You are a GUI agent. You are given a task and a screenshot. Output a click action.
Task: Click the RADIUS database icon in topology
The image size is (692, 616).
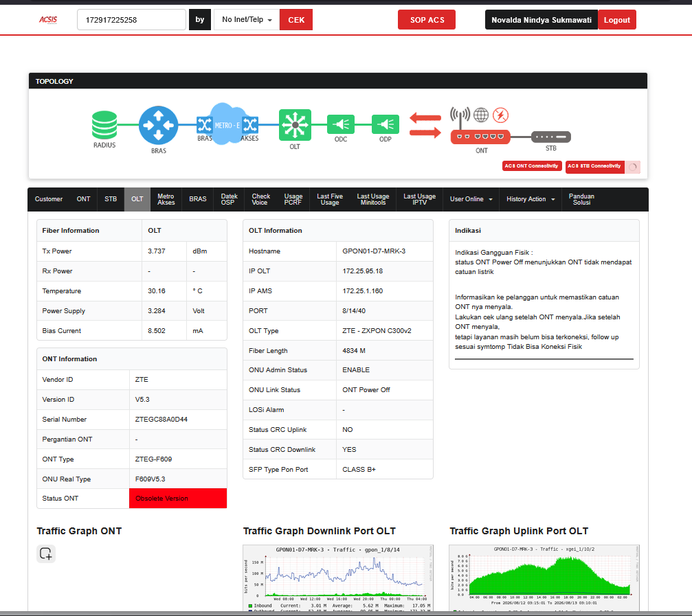click(104, 125)
